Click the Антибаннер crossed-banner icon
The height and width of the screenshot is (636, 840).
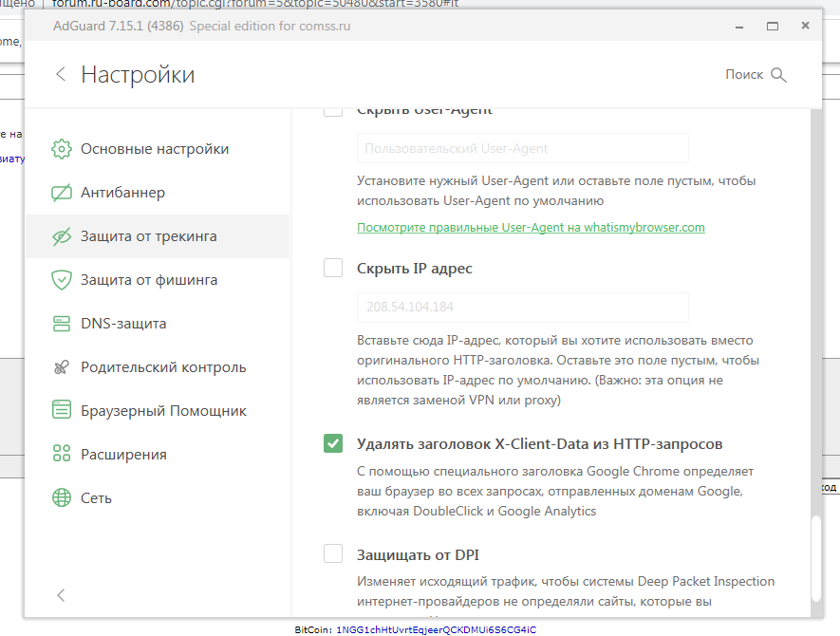61,193
